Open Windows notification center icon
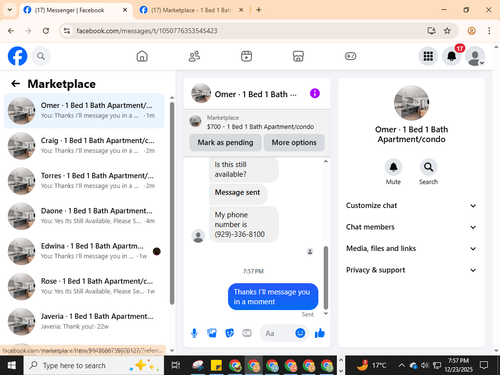Image resolution: width=500 pixels, height=375 pixels. point(484,365)
